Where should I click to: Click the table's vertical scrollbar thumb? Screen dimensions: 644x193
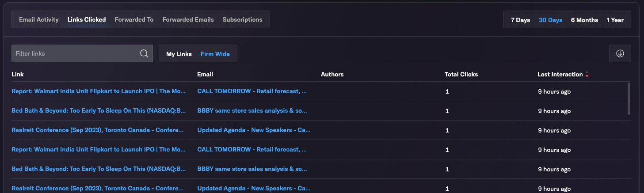point(629,98)
